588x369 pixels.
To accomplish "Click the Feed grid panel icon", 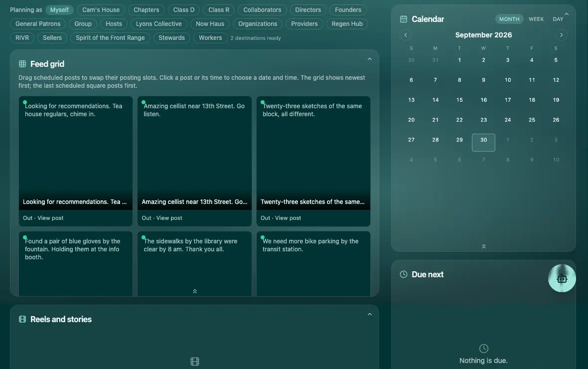I will point(22,64).
